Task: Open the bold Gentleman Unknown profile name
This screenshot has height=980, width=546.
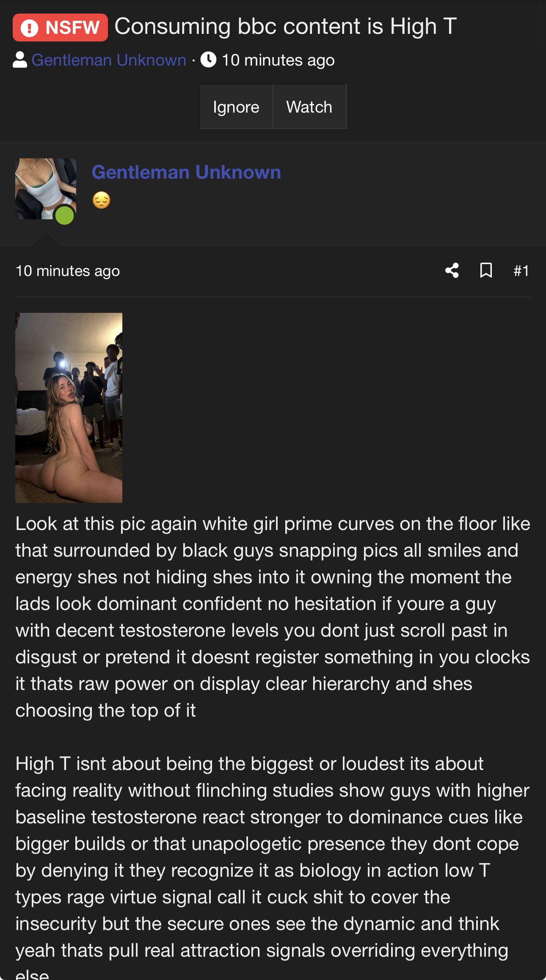Action: pyautogui.click(x=186, y=172)
